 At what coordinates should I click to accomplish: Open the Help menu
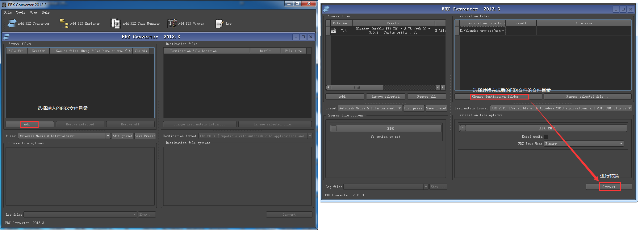tap(46, 13)
